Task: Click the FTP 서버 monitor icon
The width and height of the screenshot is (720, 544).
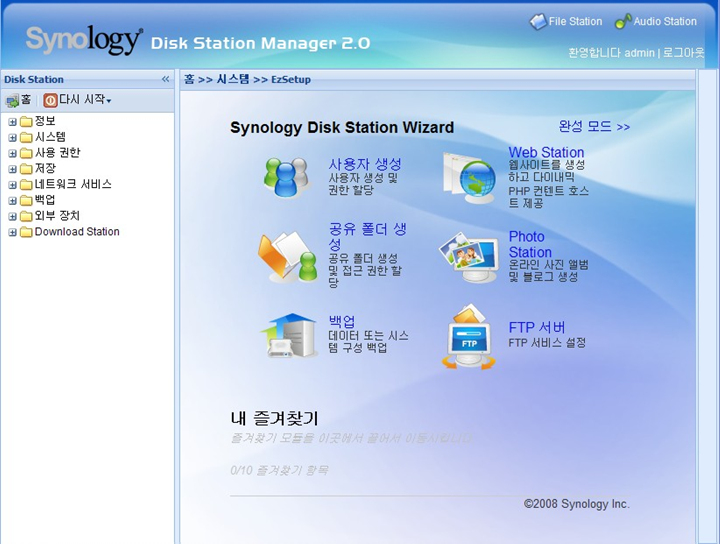Action: [469, 337]
